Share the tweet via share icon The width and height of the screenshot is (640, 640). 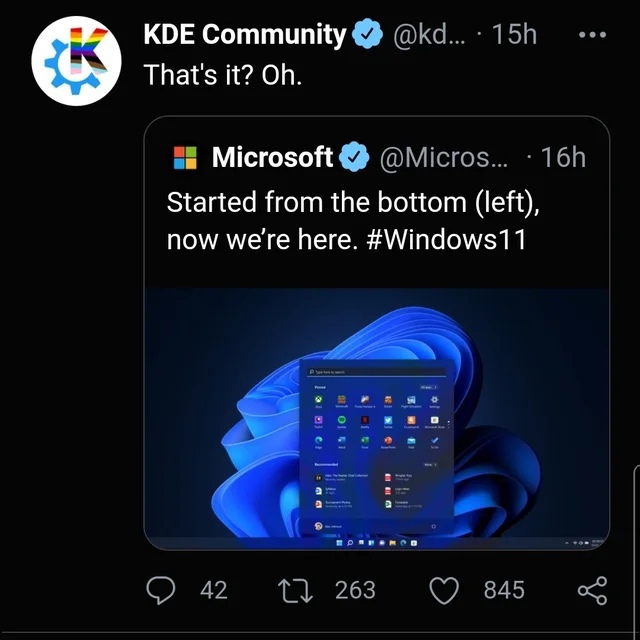[592, 591]
